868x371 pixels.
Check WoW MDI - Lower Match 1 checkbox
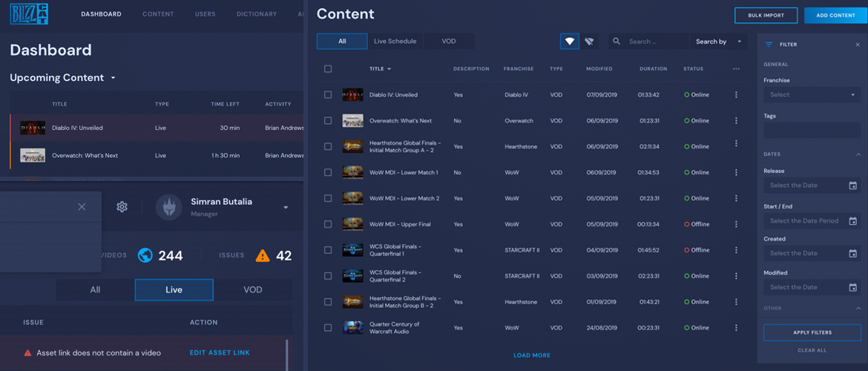(328, 172)
